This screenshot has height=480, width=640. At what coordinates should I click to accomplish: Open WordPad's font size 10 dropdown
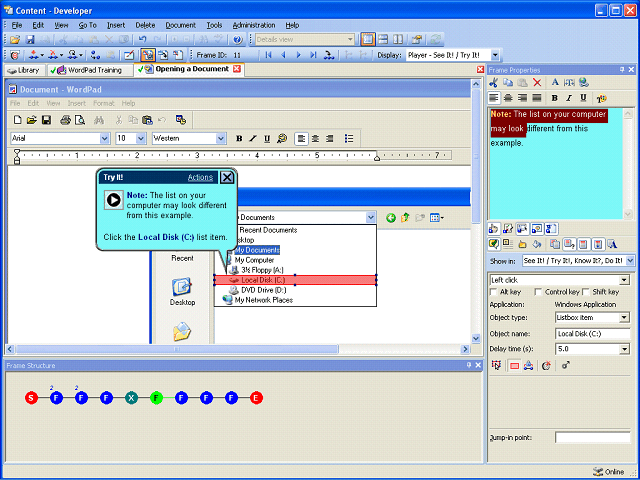pyautogui.click(x=141, y=138)
